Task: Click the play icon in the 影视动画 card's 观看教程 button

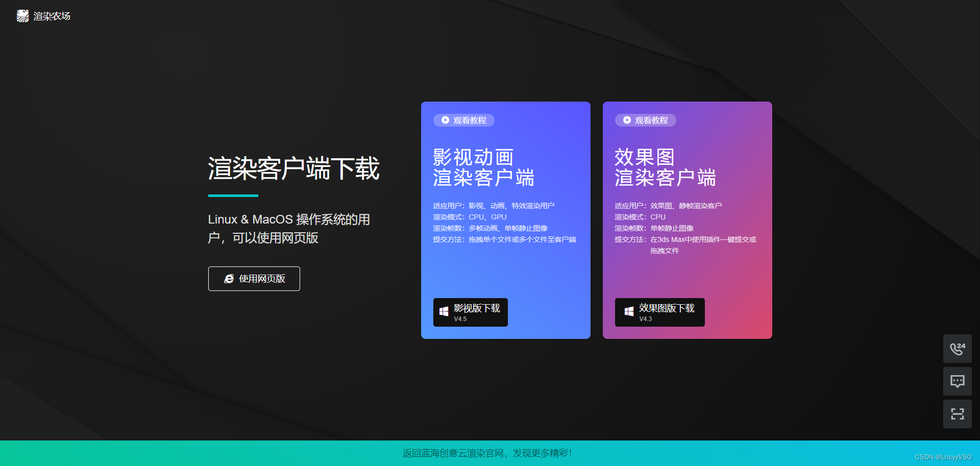Action: click(x=445, y=120)
